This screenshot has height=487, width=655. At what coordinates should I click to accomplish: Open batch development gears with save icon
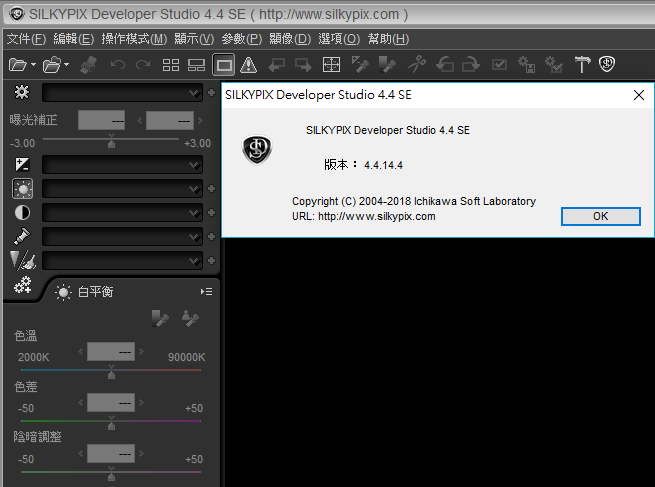pos(526,65)
